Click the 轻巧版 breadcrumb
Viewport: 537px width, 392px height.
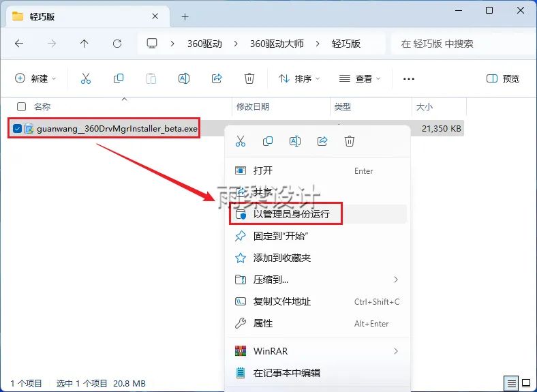pyautogui.click(x=346, y=44)
